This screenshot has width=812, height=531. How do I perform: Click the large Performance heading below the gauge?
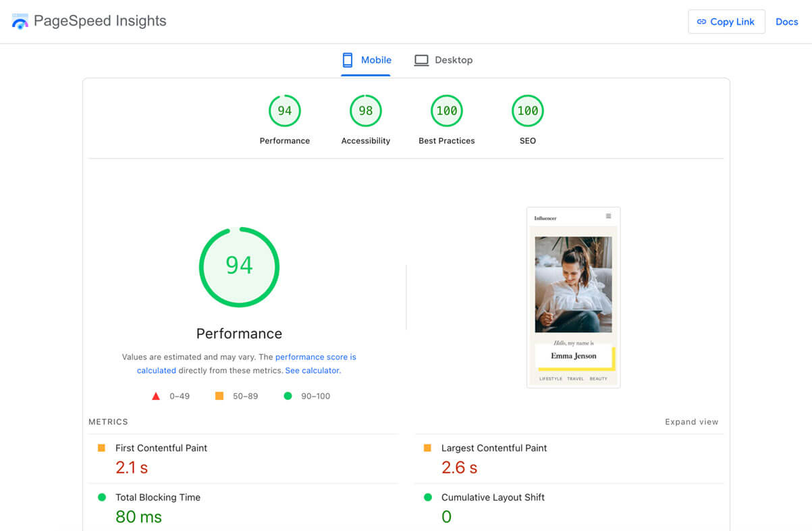(x=239, y=334)
